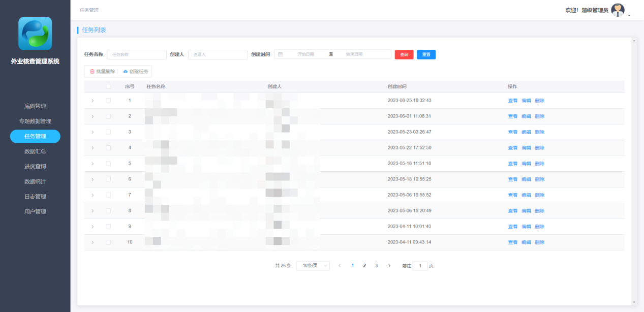This screenshot has width=644, height=312.
Task: Open 数据汇总 in the sidebar menu
Action: [x=35, y=151]
